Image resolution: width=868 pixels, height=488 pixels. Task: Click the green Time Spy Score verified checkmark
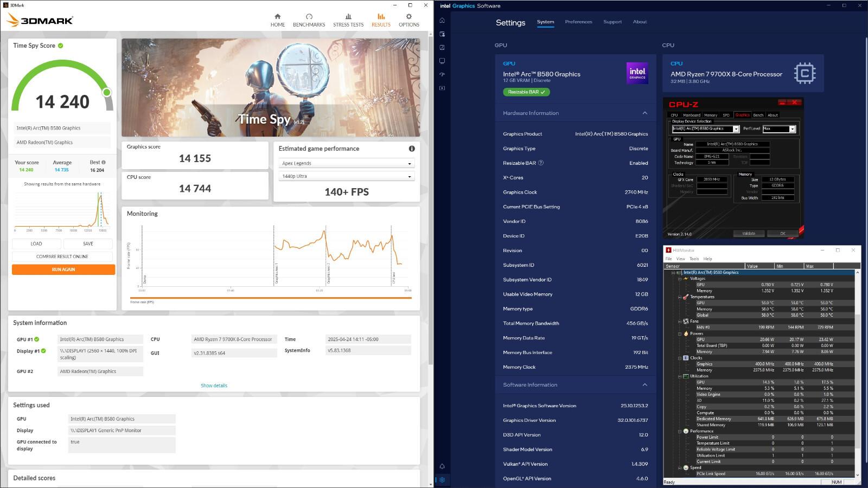[61, 46]
